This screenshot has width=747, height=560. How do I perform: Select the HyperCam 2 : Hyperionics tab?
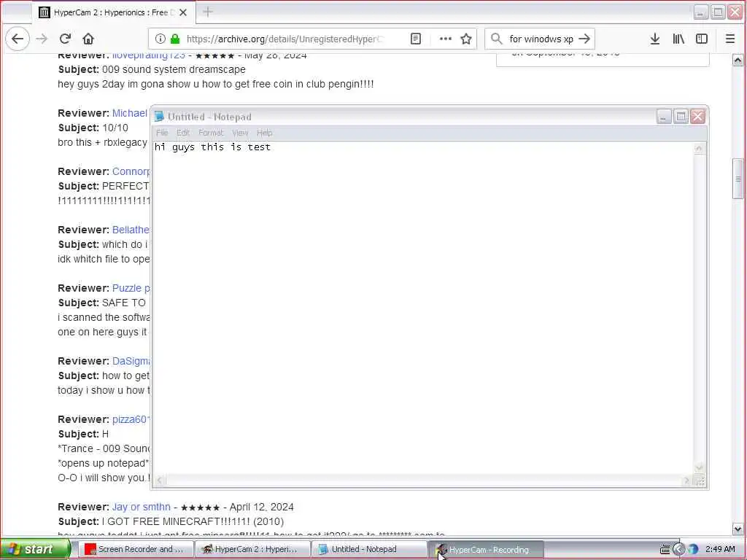pyautogui.click(x=113, y=12)
